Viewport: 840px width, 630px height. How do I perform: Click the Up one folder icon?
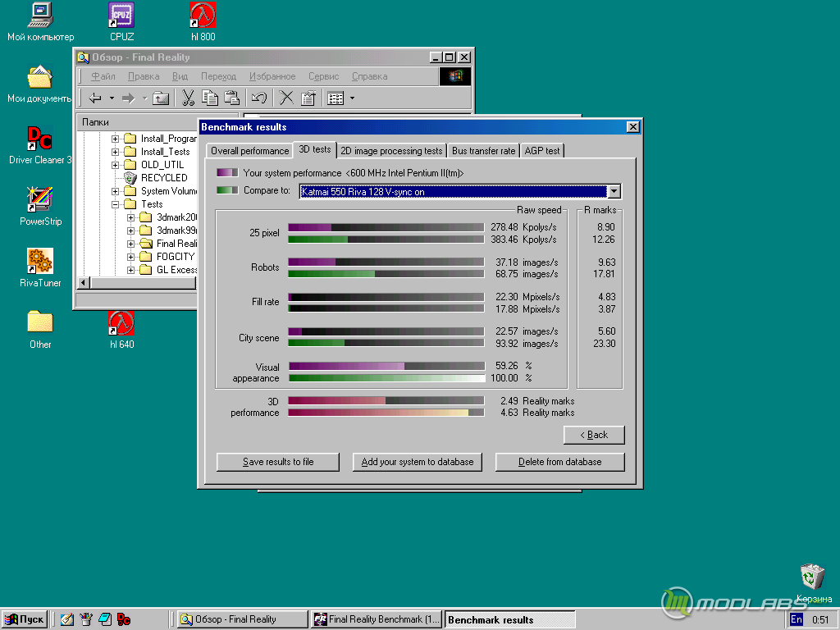[161, 98]
